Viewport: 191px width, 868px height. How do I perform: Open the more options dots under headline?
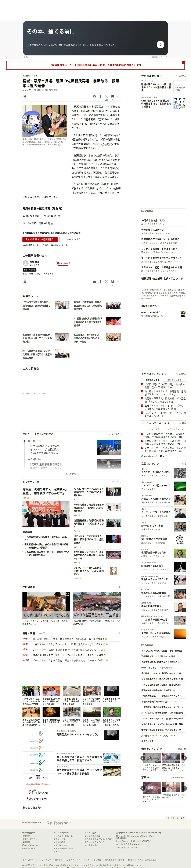tap(118, 96)
